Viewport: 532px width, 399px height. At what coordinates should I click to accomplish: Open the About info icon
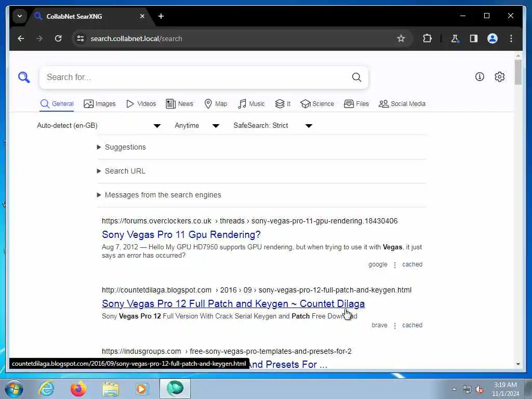point(480,77)
